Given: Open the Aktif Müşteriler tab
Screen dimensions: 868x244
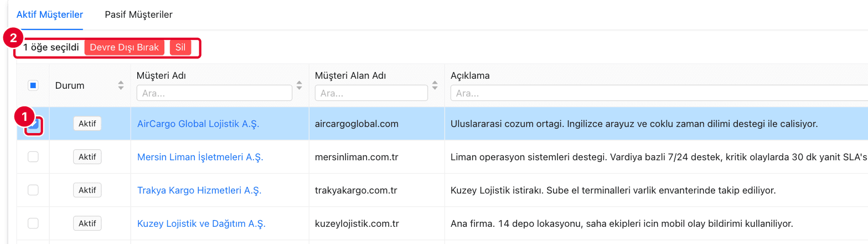Looking at the screenshot, I should click(50, 14).
